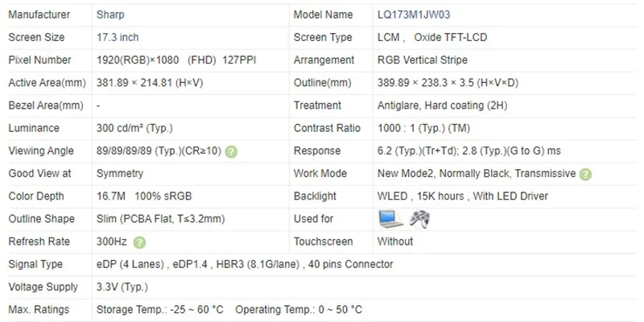The image size is (644, 322).
Task: Click the Screen Type value LCM Oxide TFT-LCD
Action: 431,37
